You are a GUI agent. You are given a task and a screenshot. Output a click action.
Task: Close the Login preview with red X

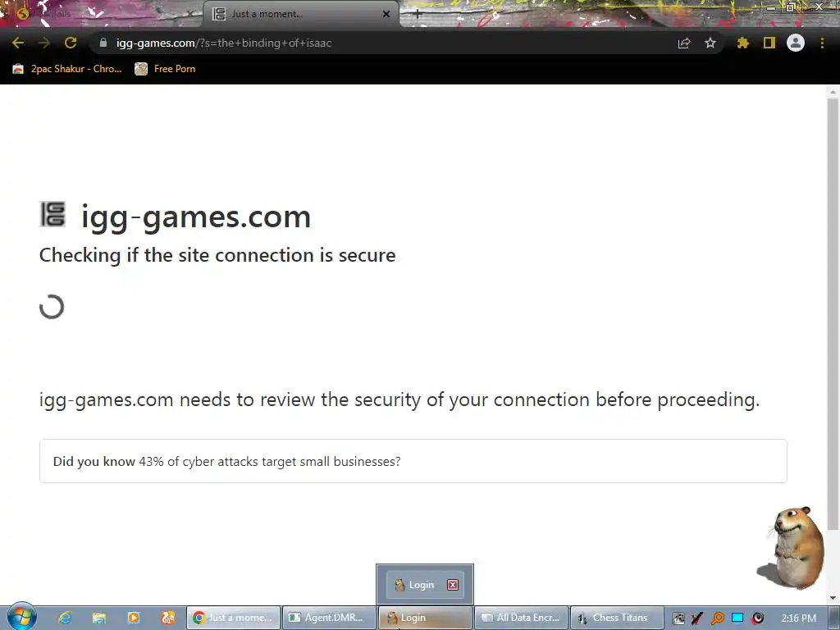tap(453, 584)
